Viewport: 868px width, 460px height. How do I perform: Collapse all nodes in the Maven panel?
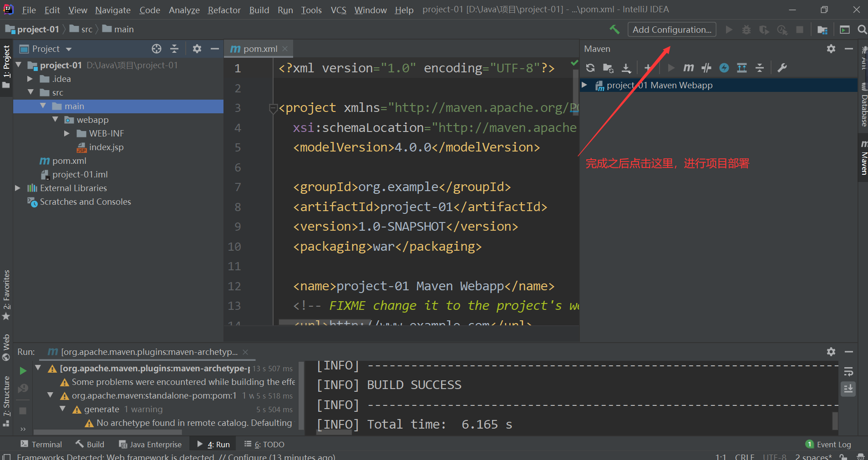point(760,68)
